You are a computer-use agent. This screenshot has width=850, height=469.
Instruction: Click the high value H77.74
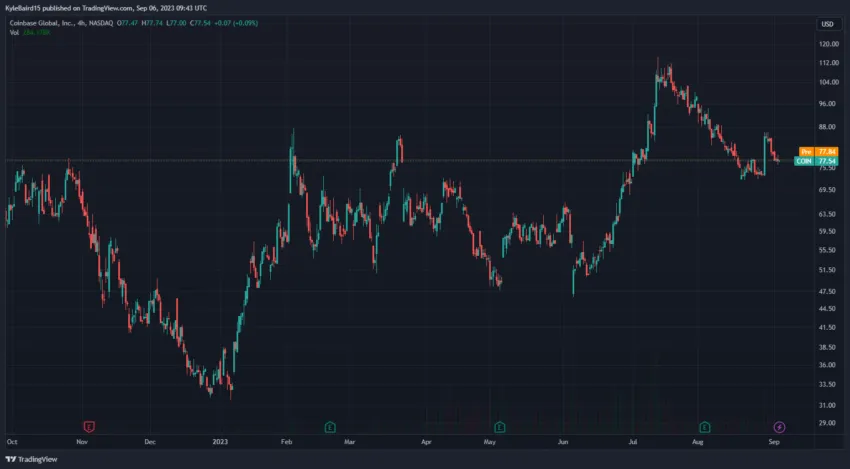[151, 23]
